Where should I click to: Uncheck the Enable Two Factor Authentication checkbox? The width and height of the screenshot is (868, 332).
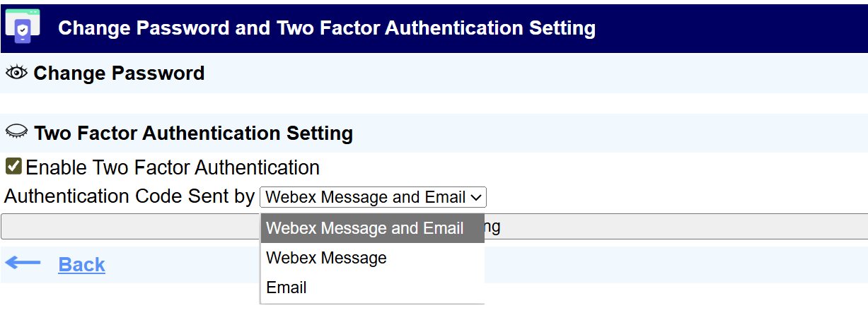13,167
